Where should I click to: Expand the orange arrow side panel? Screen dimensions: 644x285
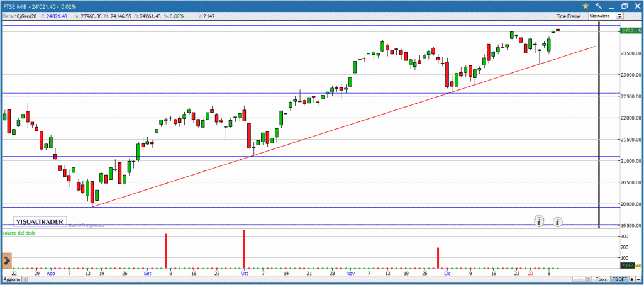[x=7, y=260]
